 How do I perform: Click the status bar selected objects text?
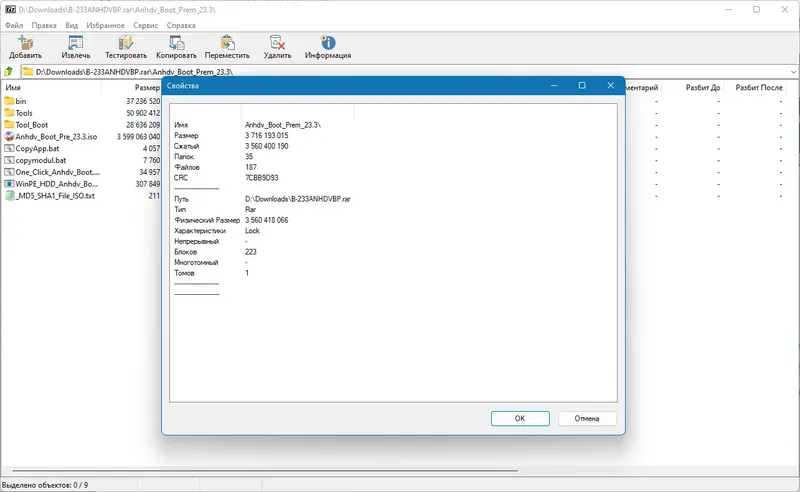click(x=45, y=485)
